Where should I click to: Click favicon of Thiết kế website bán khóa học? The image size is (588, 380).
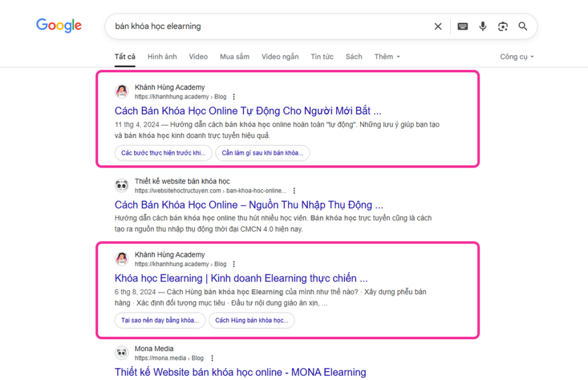pos(122,185)
